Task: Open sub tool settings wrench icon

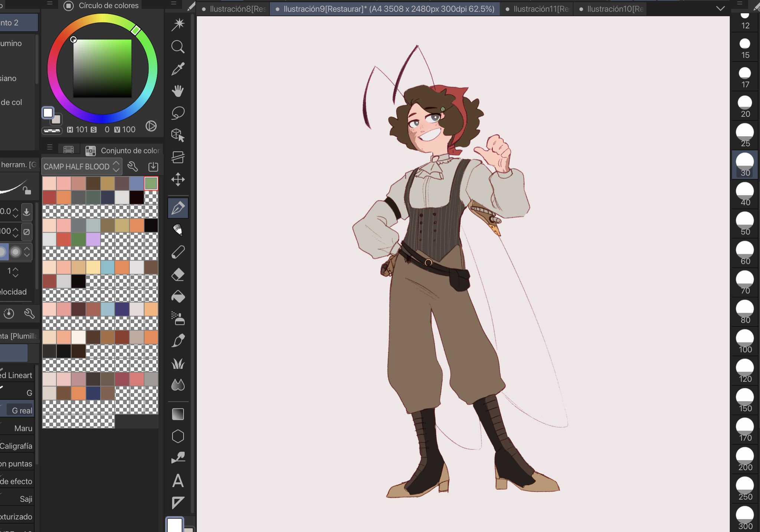Action: 29,314
